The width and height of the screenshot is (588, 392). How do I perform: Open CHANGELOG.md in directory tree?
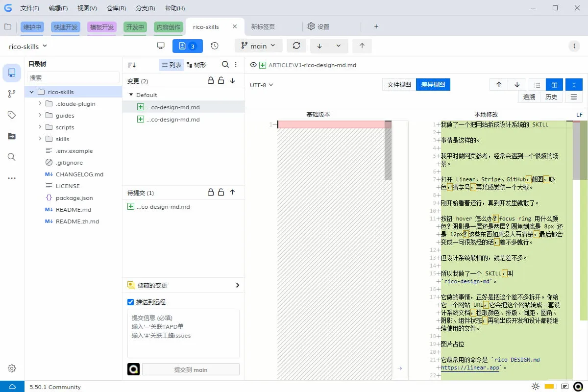[79, 174]
